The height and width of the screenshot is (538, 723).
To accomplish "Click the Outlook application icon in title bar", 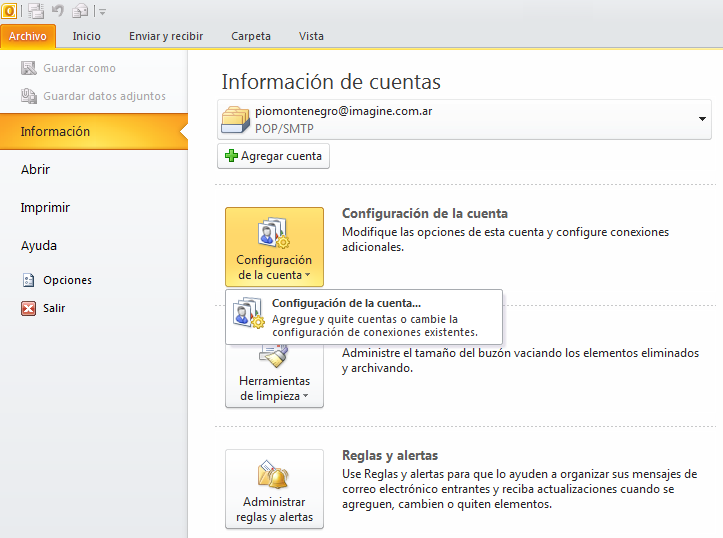I will [9, 11].
